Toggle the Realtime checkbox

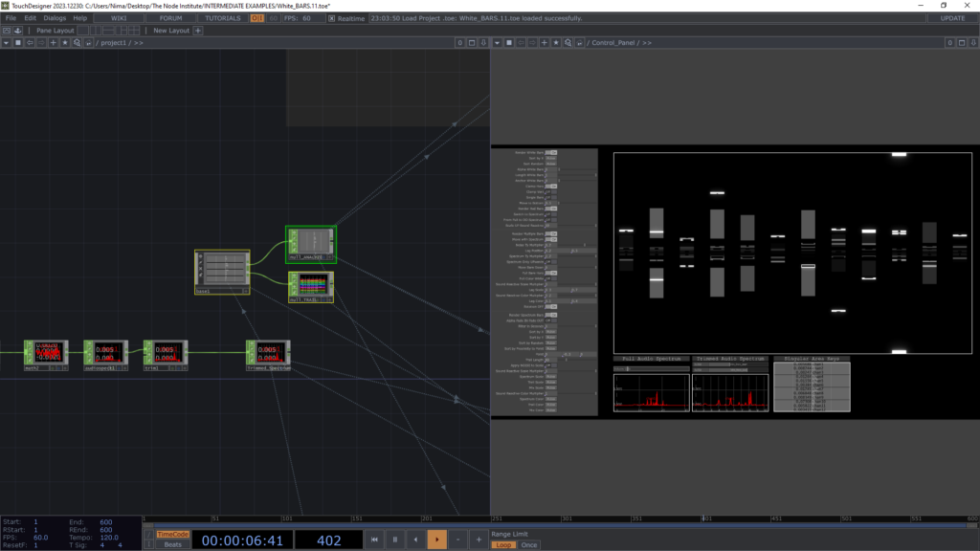point(332,18)
